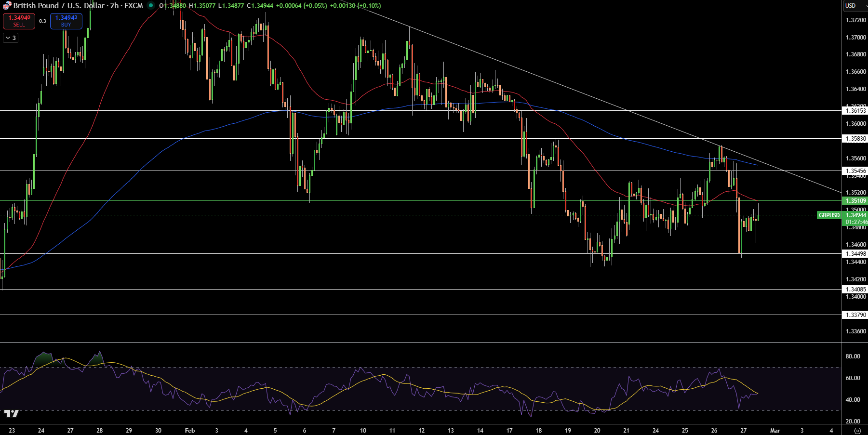This screenshot has height=435, width=868.
Task: Collapse the indicator legend showing 3
Action: coord(11,38)
